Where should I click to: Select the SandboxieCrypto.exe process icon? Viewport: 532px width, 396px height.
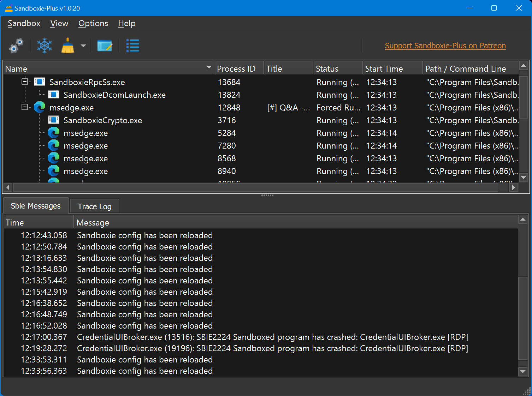click(54, 120)
